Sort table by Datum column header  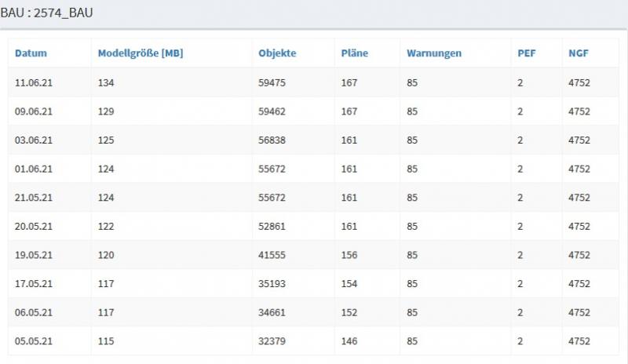(31, 54)
